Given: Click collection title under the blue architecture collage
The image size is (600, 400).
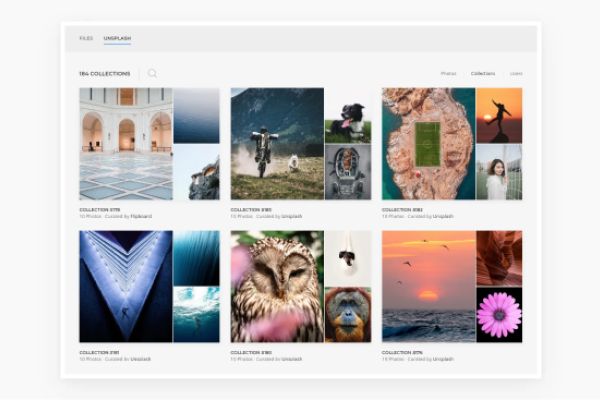Looking at the screenshot, I should [99, 352].
